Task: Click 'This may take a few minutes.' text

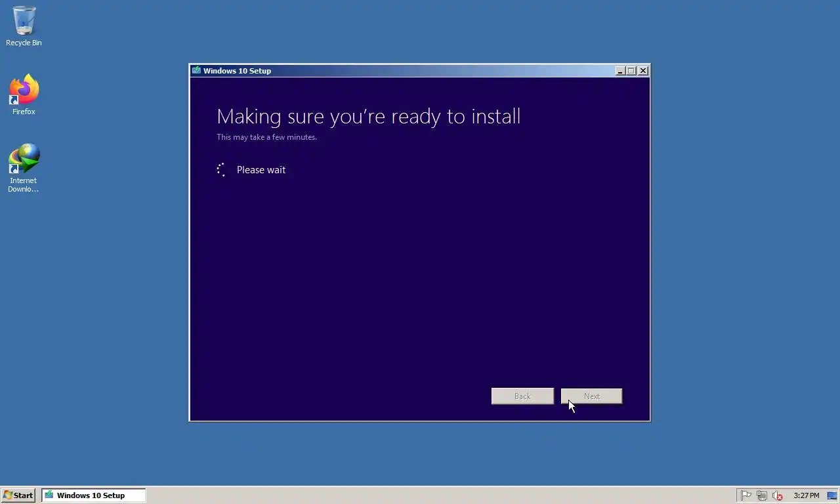Action: tap(266, 137)
